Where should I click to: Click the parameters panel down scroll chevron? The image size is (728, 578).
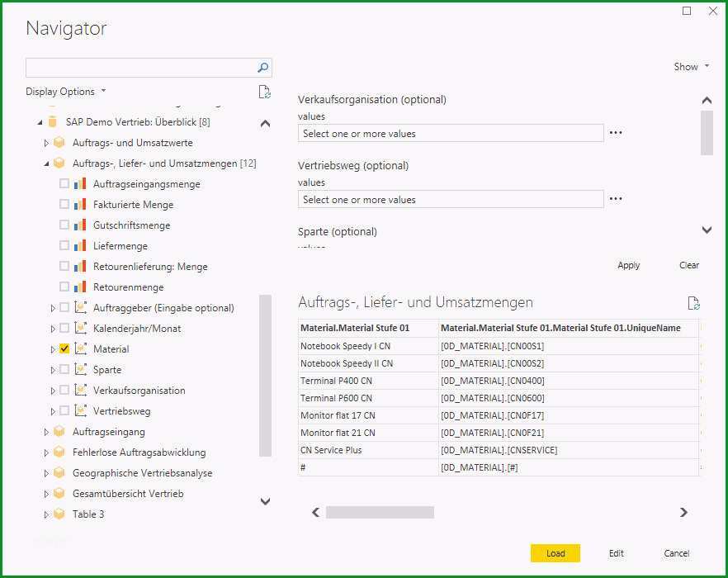coord(707,230)
